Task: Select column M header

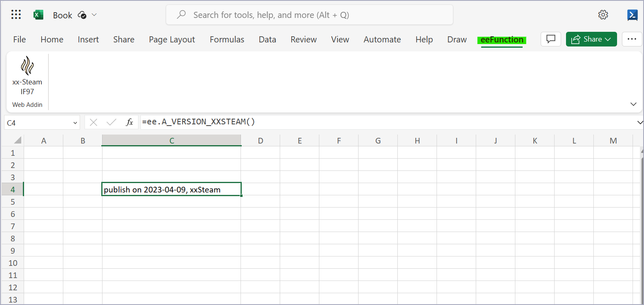Action: (x=613, y=141)
